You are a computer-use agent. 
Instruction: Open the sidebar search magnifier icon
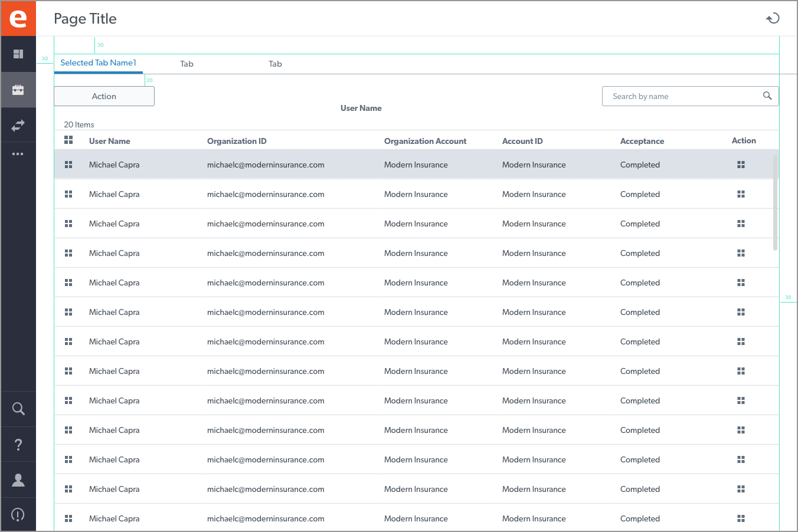pyautogui.click(x=18, y=409)
